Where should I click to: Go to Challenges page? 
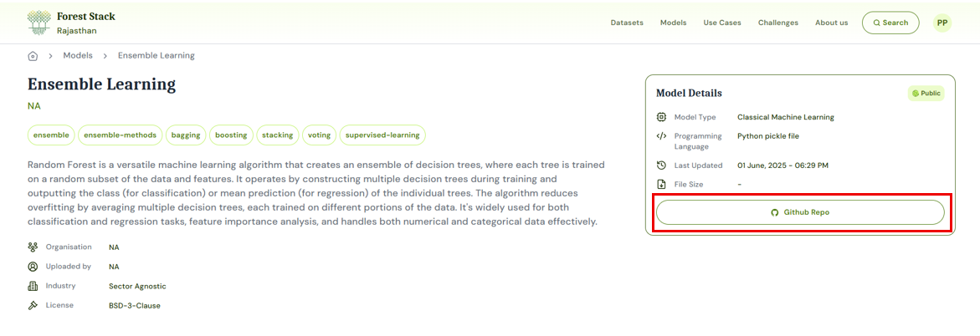(778, 23)
